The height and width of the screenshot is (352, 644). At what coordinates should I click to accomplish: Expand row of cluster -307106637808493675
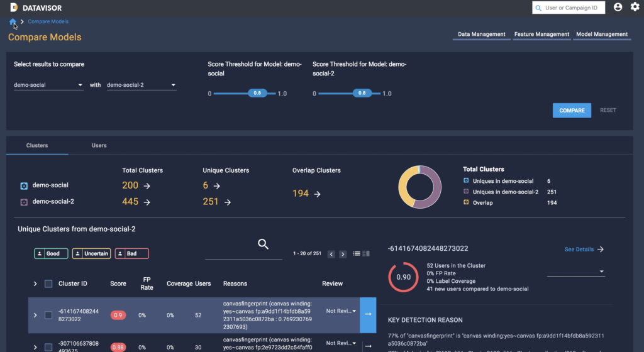(x=35, y=347)
